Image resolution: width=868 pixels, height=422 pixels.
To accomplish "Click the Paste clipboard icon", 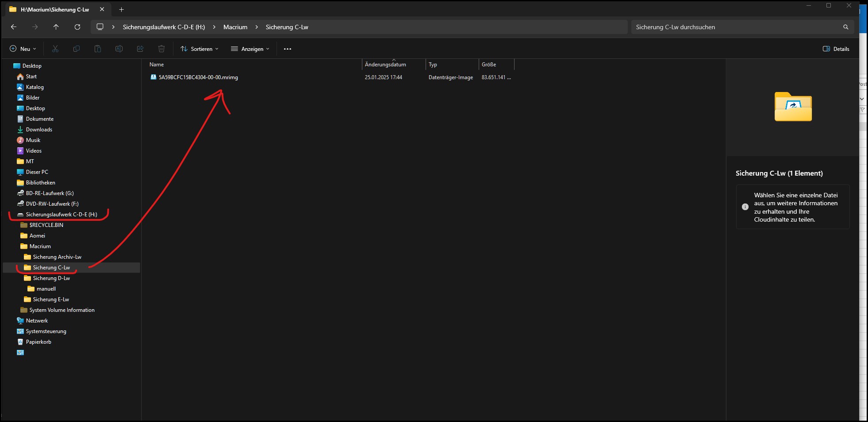I will [x=98, y=49].
